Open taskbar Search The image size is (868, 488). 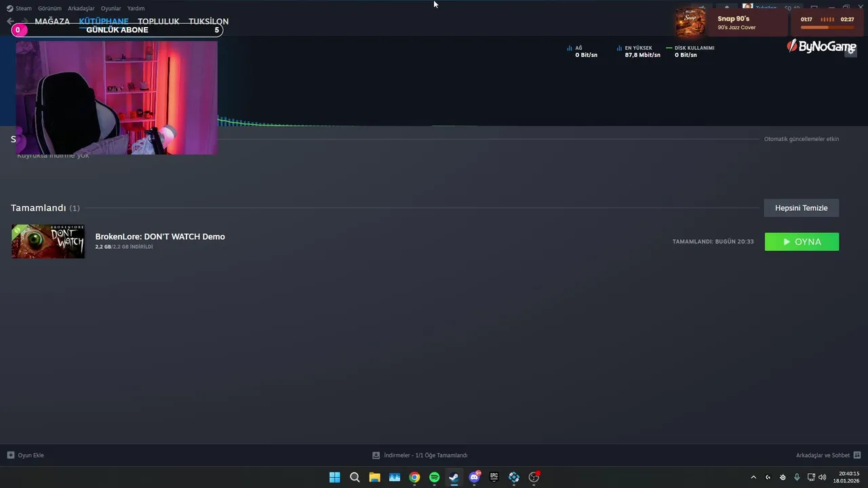355,477
